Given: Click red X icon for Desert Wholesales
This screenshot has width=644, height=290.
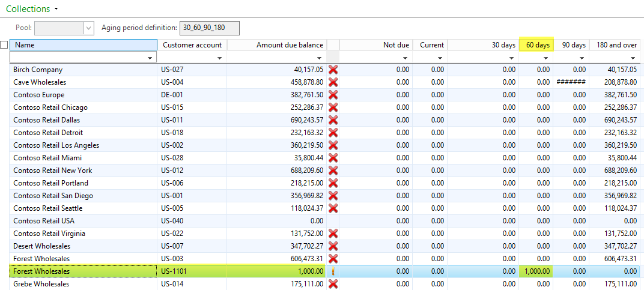Looking at the screenshot, I should click(x=333, y=246).
